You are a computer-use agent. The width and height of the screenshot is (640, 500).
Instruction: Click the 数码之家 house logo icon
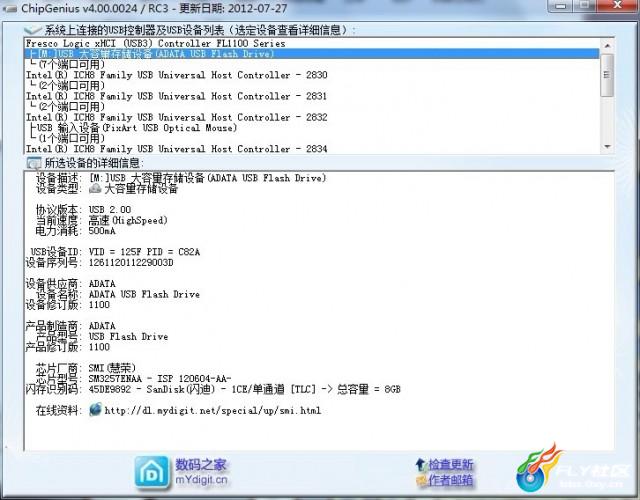tap(152, 472)
